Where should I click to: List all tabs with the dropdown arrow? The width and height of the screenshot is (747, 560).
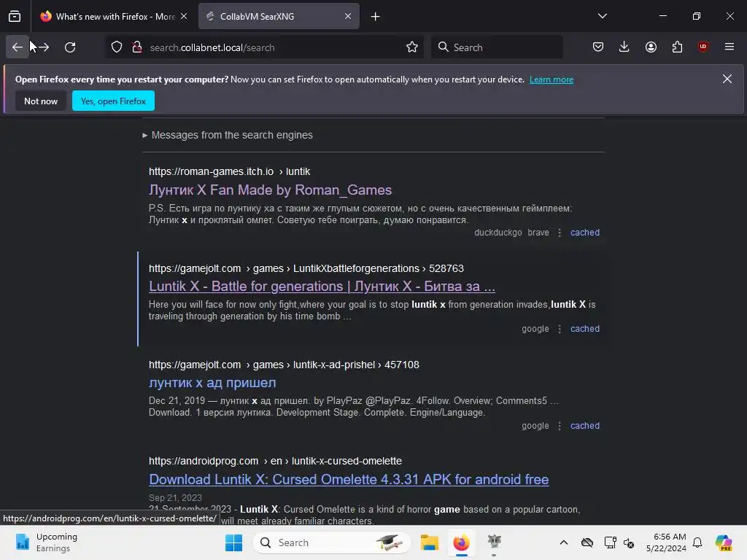(602, 16)
